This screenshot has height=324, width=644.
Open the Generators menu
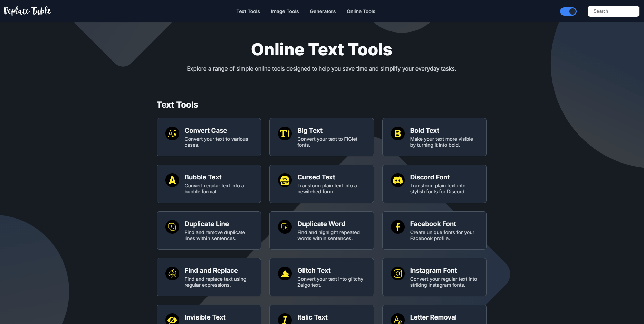point(323,11)
